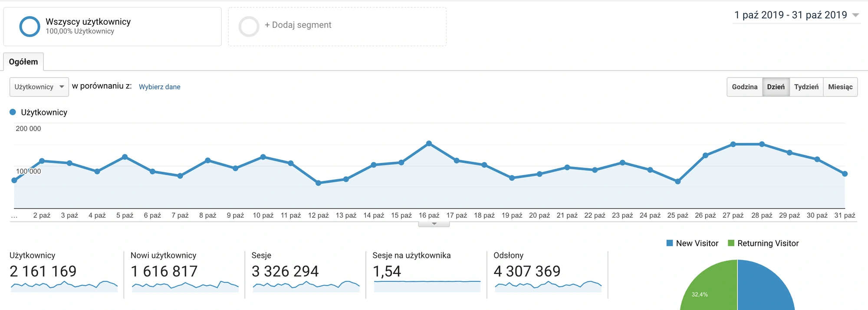Click the Użytkownicy sparkline thumbnail
The image size is (868, 310).
tap(64, 286)
